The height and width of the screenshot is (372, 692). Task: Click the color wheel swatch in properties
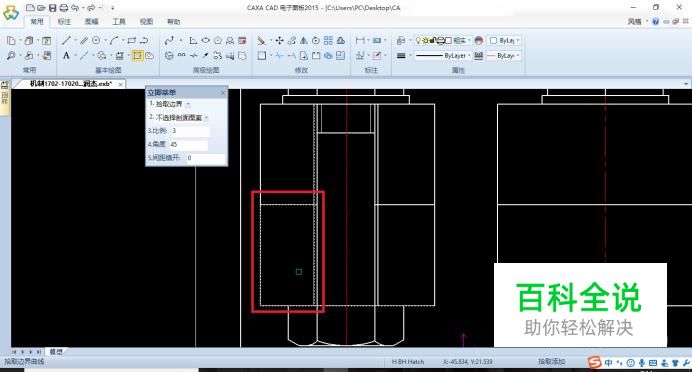coord(479,40)
